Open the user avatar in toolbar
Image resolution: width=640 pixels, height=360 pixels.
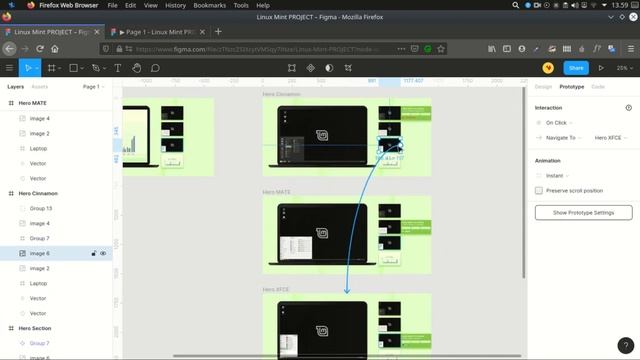pyautogui.click(x=548, y=68)
